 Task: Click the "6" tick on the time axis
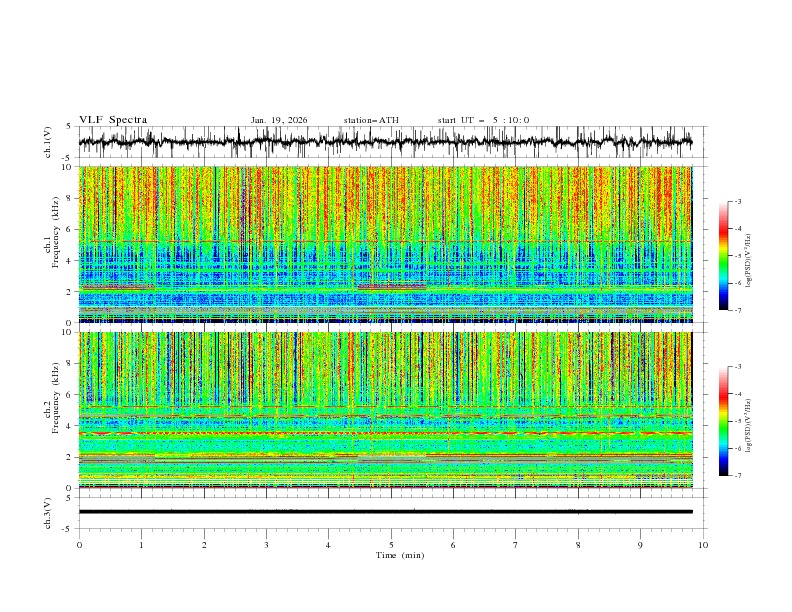pyautogui.click(x=453, y=545)
